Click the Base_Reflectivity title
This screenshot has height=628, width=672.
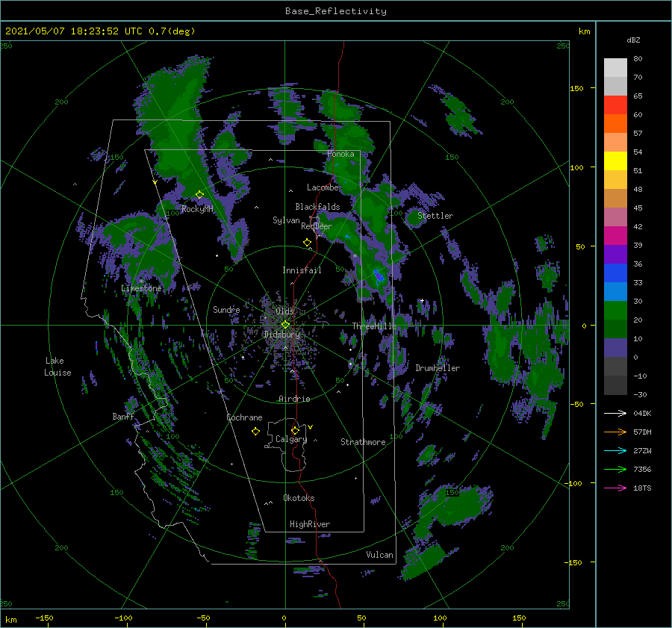click(x=336, y=11)
